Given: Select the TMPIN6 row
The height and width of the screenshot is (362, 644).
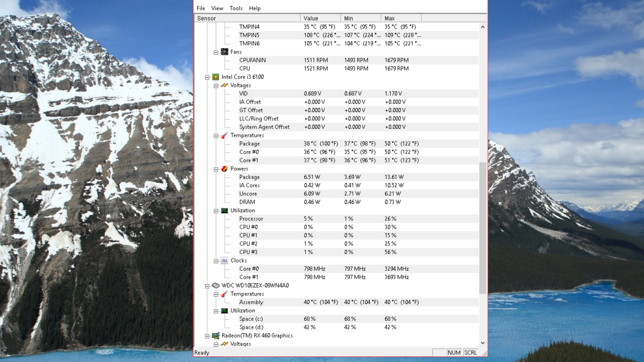Looking at the screenshot, I should point(337,43).
